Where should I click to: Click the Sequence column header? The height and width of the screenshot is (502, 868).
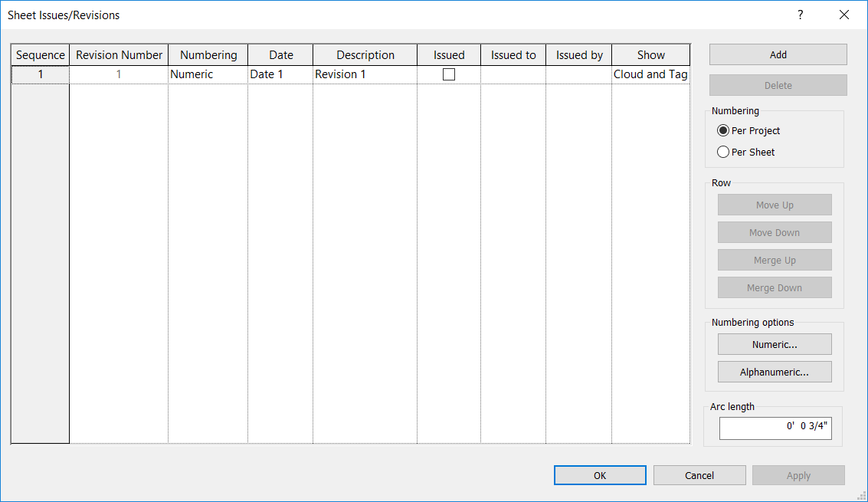(x=40, y=54)
